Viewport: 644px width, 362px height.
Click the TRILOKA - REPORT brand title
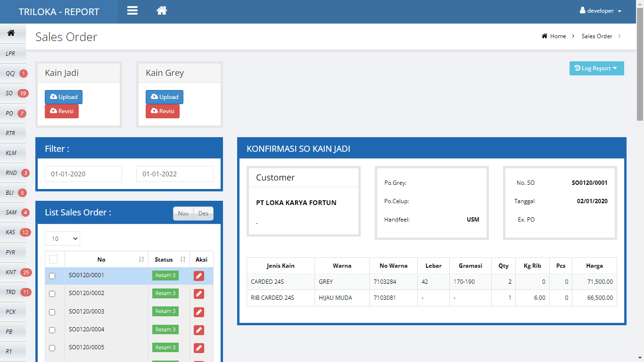pos(59,12)
